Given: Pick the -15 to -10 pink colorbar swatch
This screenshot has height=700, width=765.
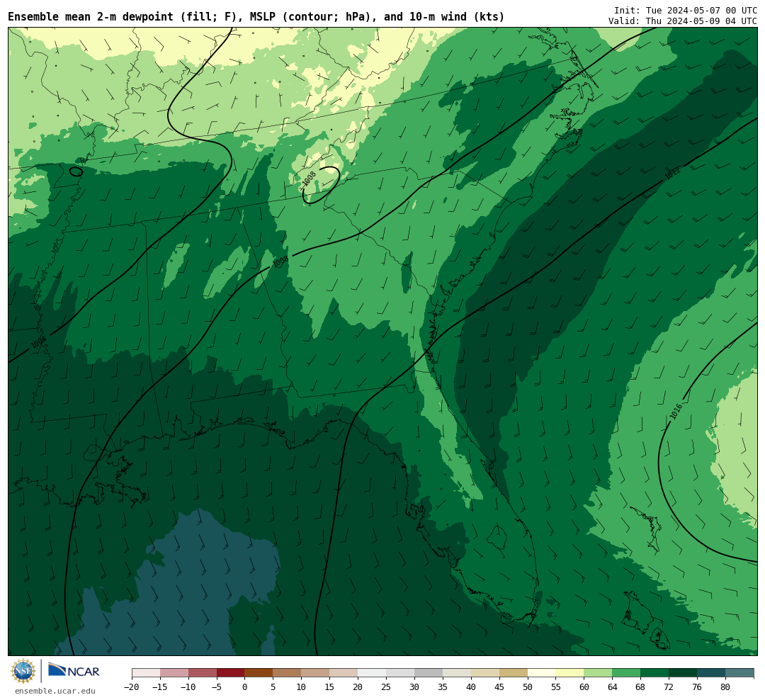Looking at the screenshot, I should [x=174, y=673].
